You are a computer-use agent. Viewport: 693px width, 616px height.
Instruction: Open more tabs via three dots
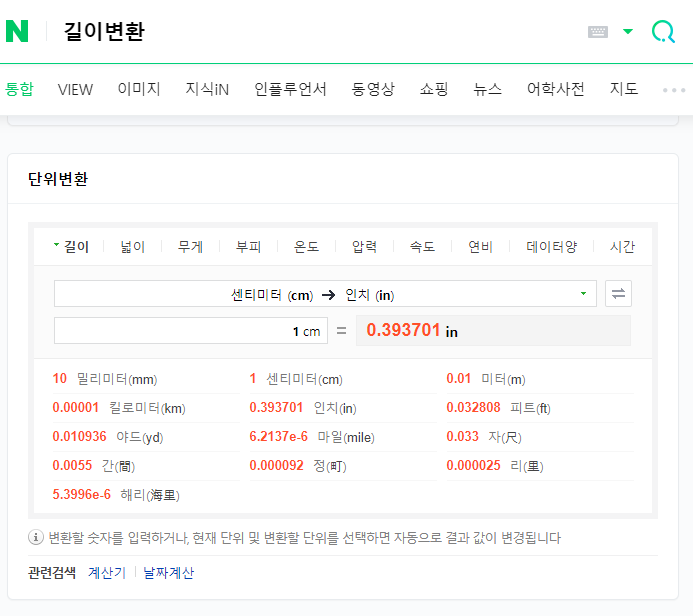(x=674, y=90)
